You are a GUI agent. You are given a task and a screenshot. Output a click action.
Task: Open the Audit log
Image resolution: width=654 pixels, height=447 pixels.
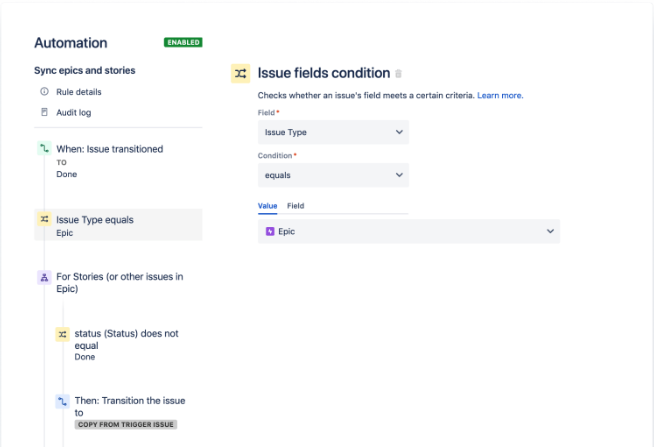74,112
